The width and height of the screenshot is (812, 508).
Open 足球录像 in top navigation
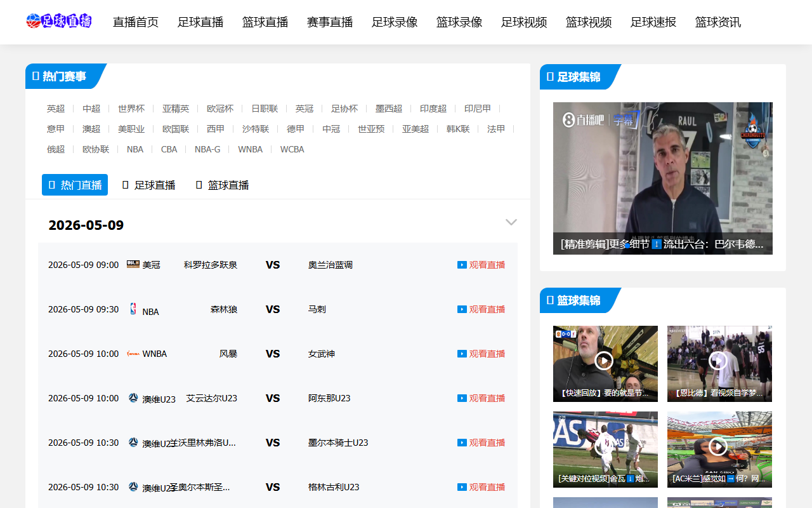(395, 22)
